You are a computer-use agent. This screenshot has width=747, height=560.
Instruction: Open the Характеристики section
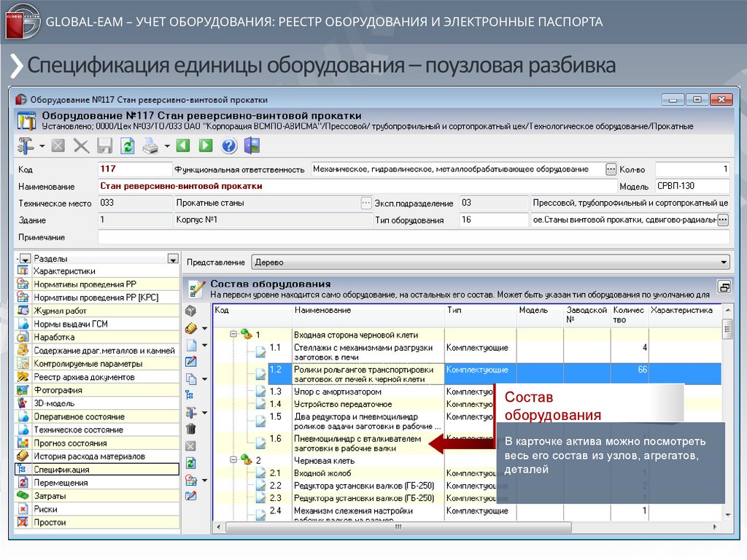coord(64,271)
